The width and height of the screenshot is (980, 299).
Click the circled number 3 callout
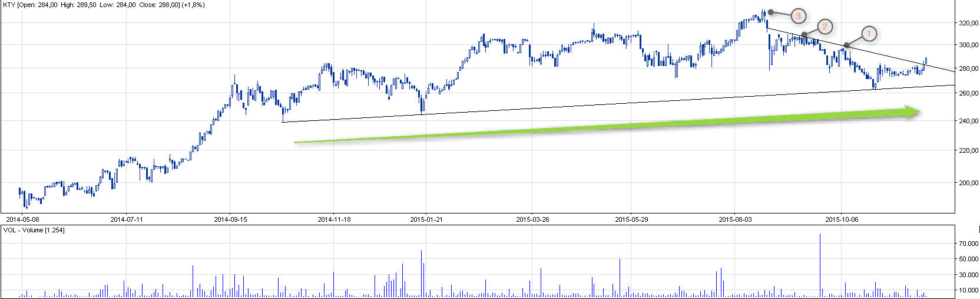tap(798, 16)
